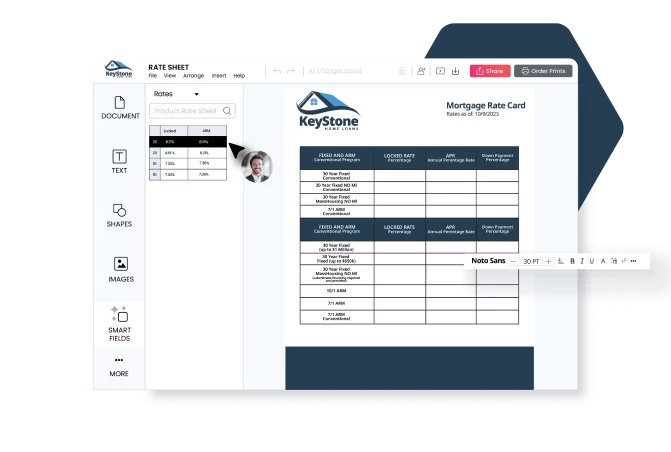
Task: Open the Shapes tool panel
Action: click(119, 215)
